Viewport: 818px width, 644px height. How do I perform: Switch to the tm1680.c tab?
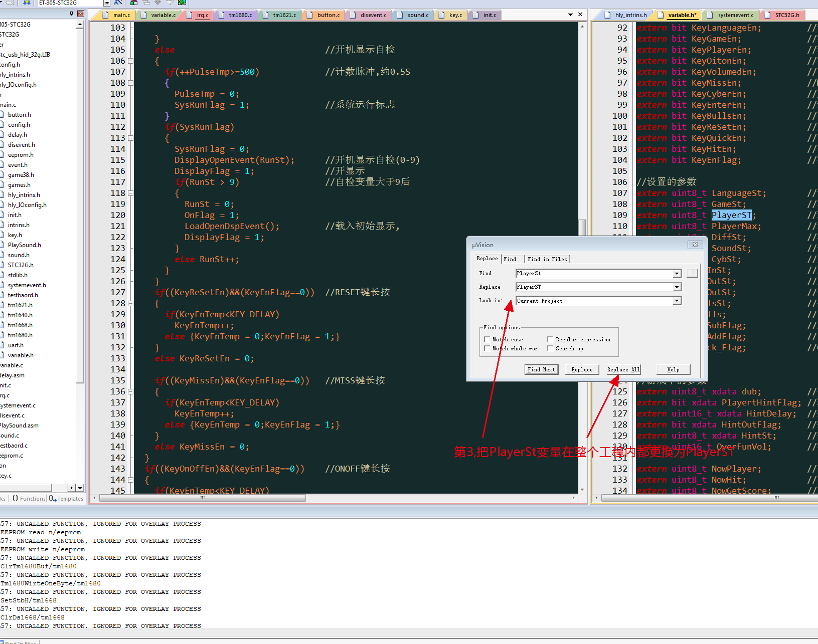point(236,15)
